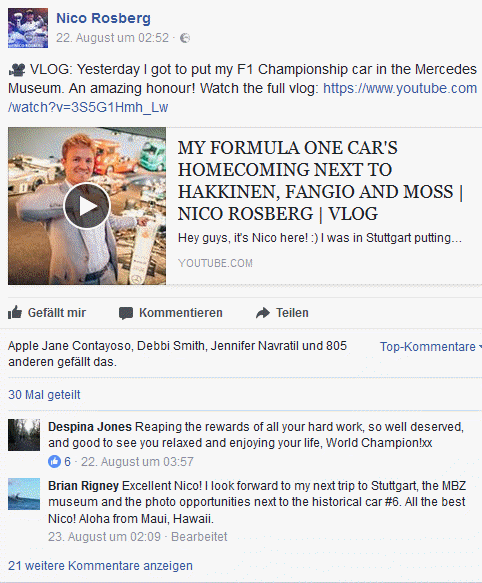This screenshot has width=482, height=583.
Task: Open Despina Jones's profile name
Action: 90,427
